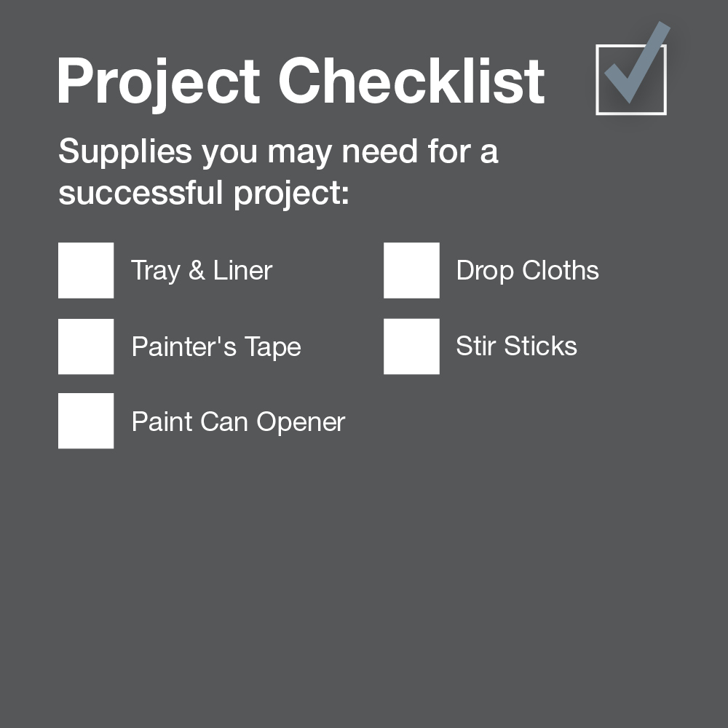
Task: Select the word "Supplies" in the subtitle
Action: point(125,153)
